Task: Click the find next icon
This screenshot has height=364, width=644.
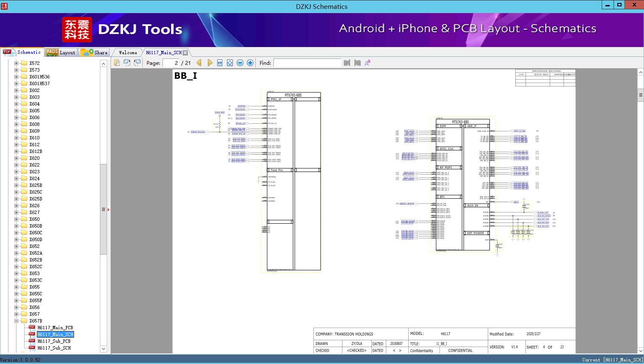Action: click(x=357, y=63)
